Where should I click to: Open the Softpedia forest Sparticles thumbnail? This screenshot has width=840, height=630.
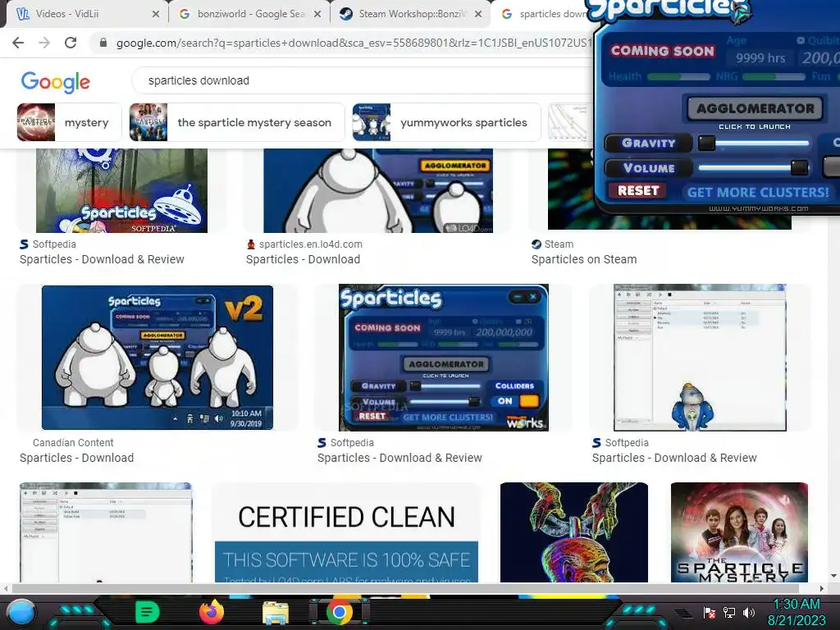[x=121, y=190]
